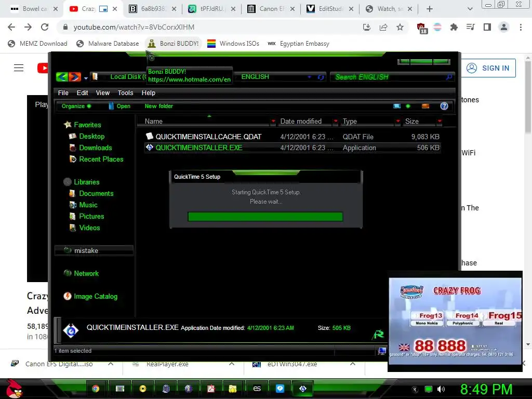Open the View menu in Explorer
This screenshot has height=399, width=532.
pyautogui.click(x=102, y=92)
